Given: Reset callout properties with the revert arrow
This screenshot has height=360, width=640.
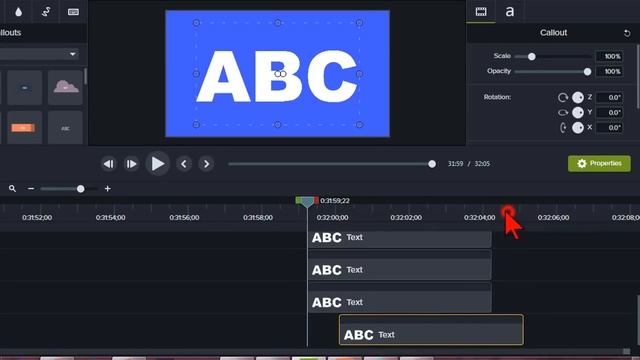Looking at the screenshot, I should (627, 33).
